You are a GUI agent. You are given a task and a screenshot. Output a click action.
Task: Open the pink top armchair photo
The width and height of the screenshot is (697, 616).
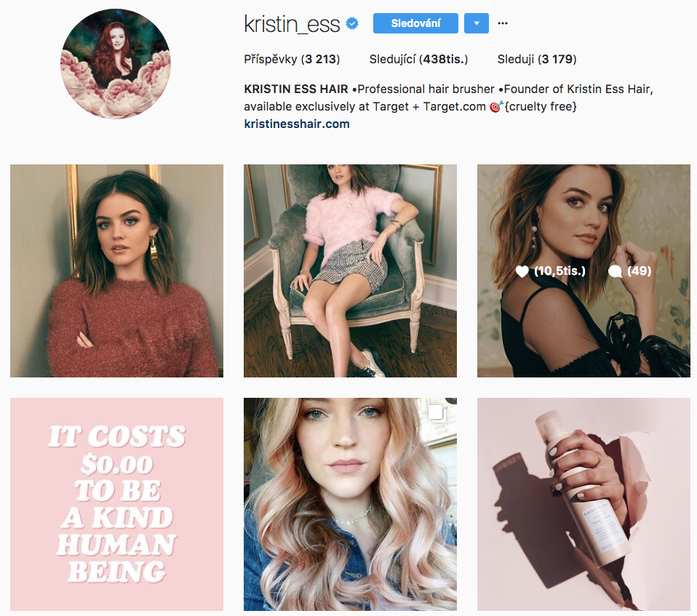point(350,271)
